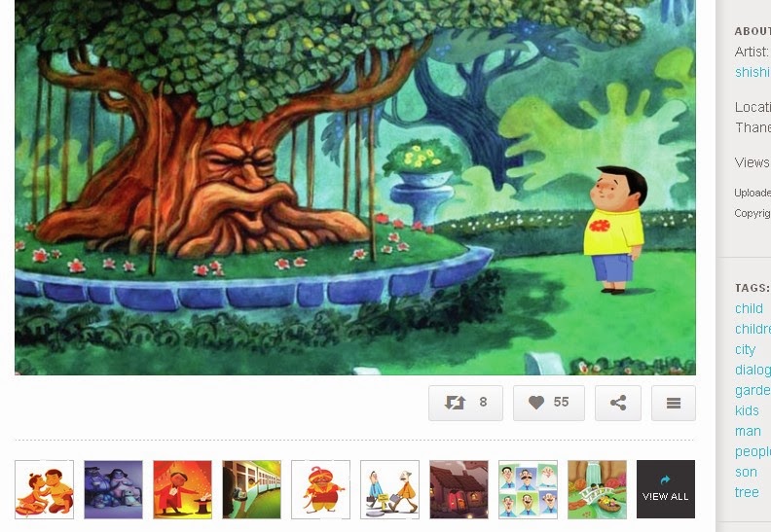Open the magician on red thumbnail

coord(182,489)
